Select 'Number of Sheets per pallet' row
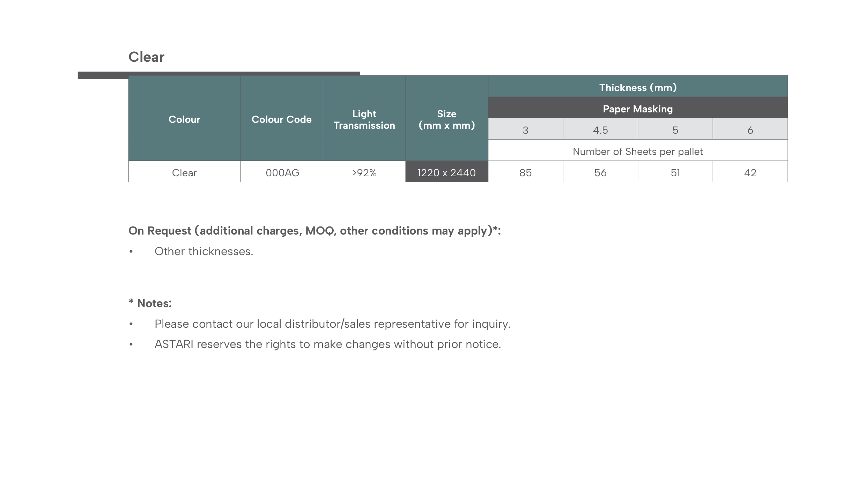This screenshot has height=504, width=866. coord(638,150)
